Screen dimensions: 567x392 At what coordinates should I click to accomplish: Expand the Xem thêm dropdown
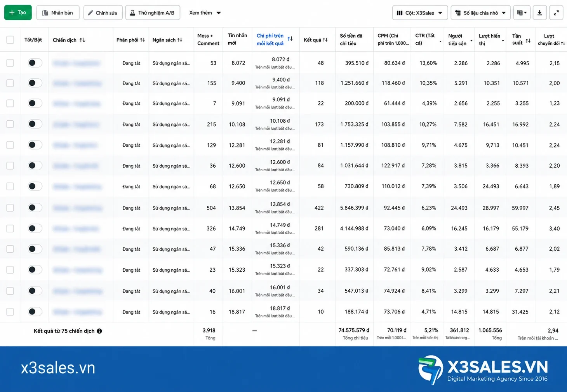(x=205, y=13)
